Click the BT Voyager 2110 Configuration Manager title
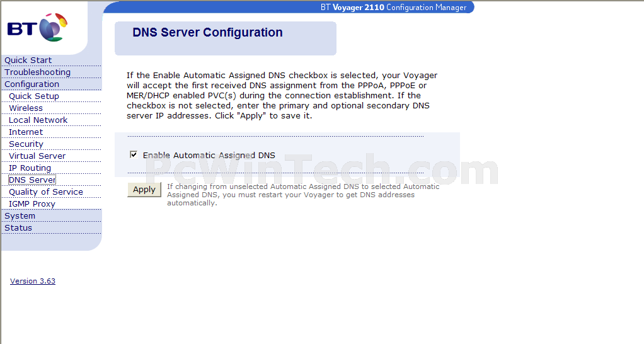Screen dimensions: 644x344 point(393,8)
